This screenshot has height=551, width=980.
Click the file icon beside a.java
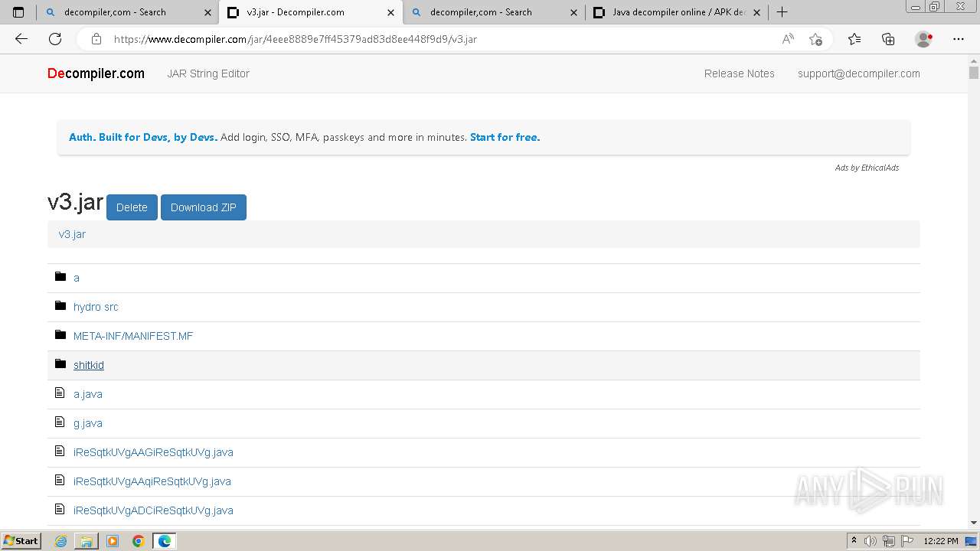click(60, 393)
